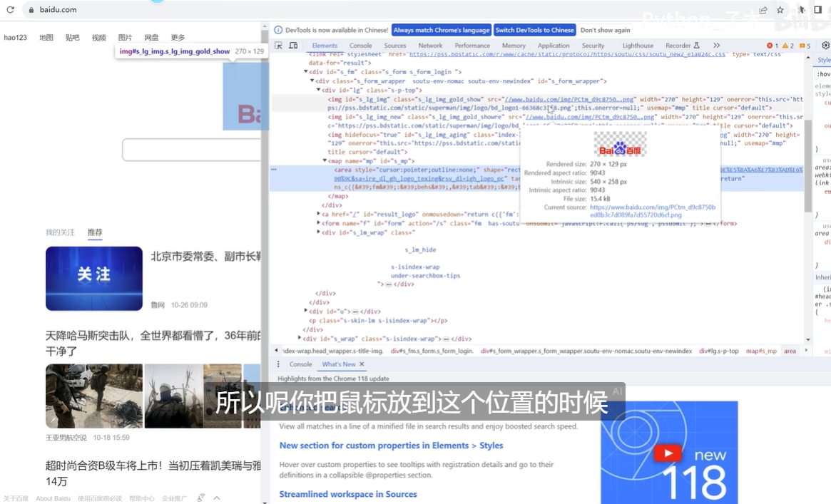The image size is (831, 504).
Task: Play the Chrome 118 new features video
Action: click(x=668, y=453)
